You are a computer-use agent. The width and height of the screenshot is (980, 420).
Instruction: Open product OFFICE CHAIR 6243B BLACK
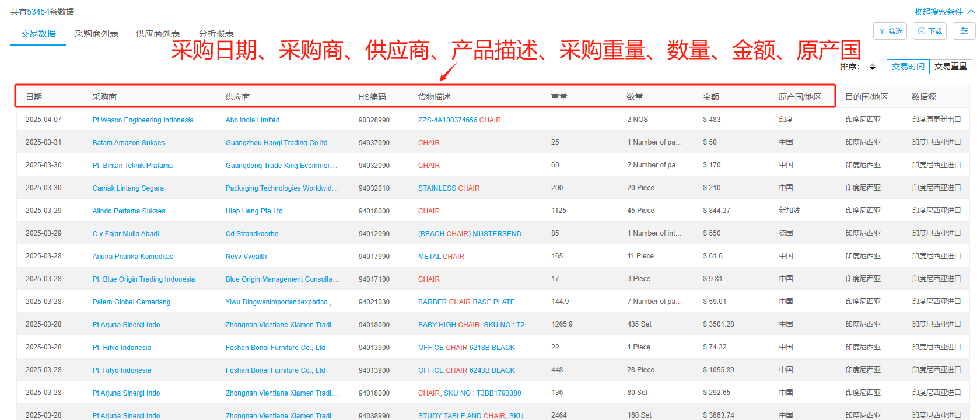point(467,370)
